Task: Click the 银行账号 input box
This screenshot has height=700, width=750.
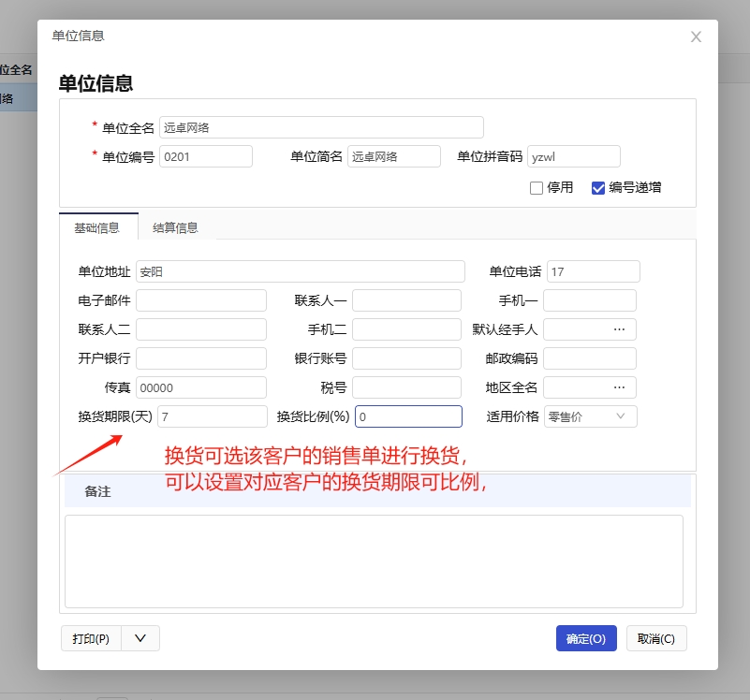Action: click(406, 358)
